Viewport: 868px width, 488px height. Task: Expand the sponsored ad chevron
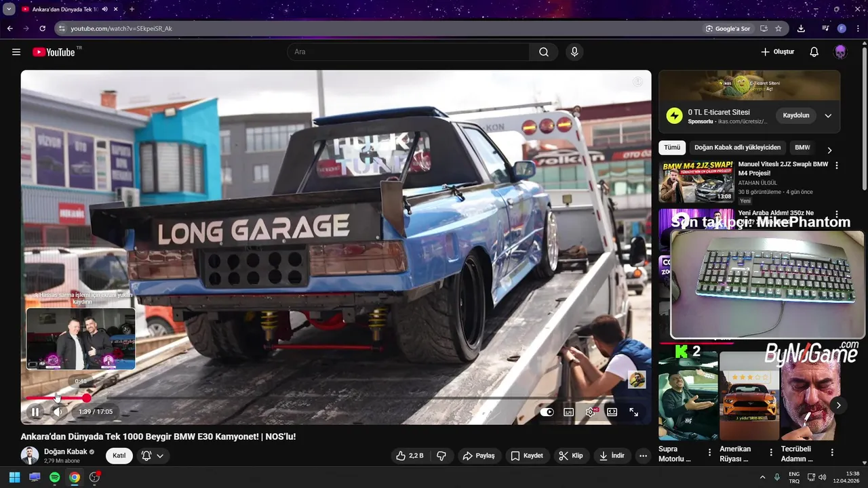coord(828,116)
